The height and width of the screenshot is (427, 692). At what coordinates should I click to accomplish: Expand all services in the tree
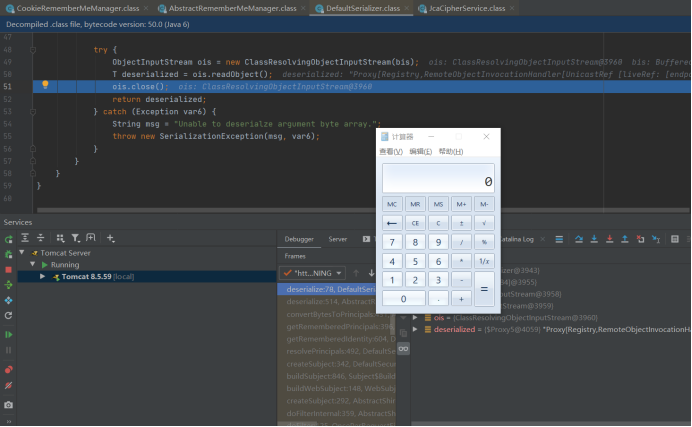click(25, 238)
